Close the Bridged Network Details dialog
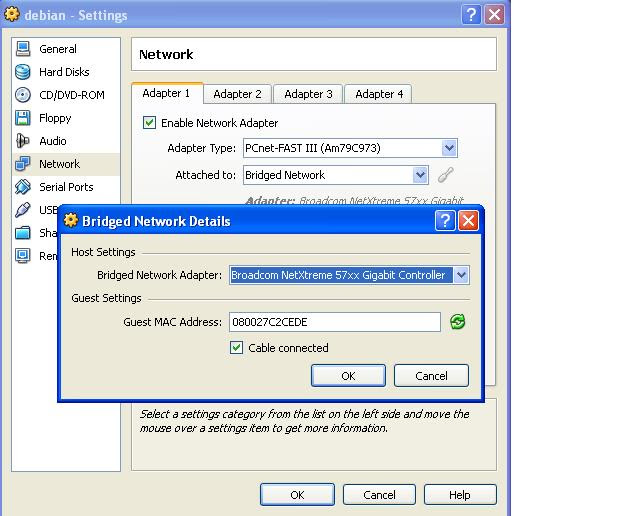This screenshot has height=516, width=640. pos(468,221)
